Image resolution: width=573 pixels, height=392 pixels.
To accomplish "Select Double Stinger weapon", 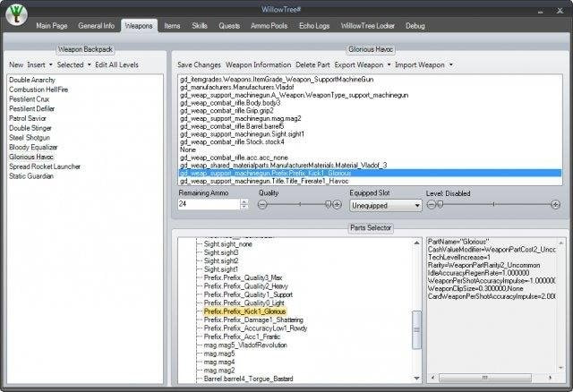I will point(30,128).
